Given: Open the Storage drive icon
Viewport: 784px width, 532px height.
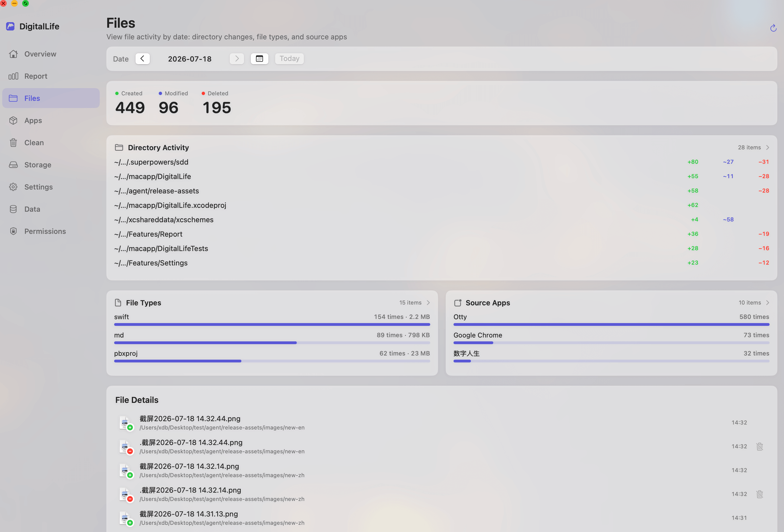Looking at the screenshot, I should click(x=13, y=165).
